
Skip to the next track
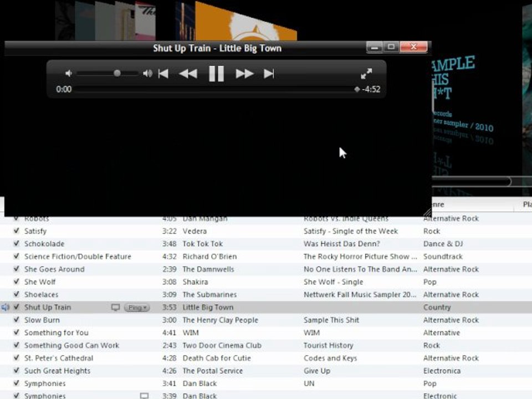269,74
